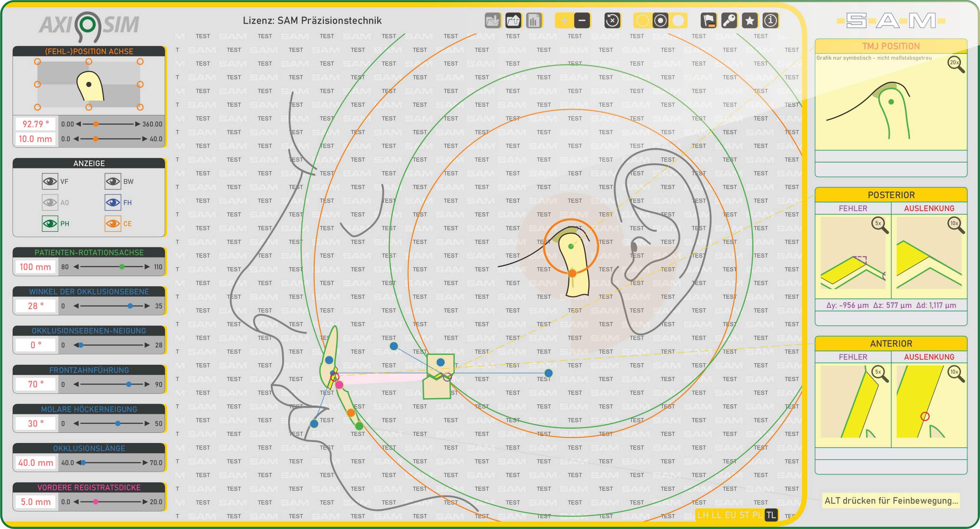
Task: Select the TL tab at bottom
Action: point(771,515)
